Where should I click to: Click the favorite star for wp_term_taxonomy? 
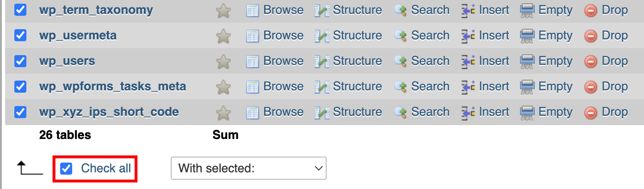pos(223,10)
